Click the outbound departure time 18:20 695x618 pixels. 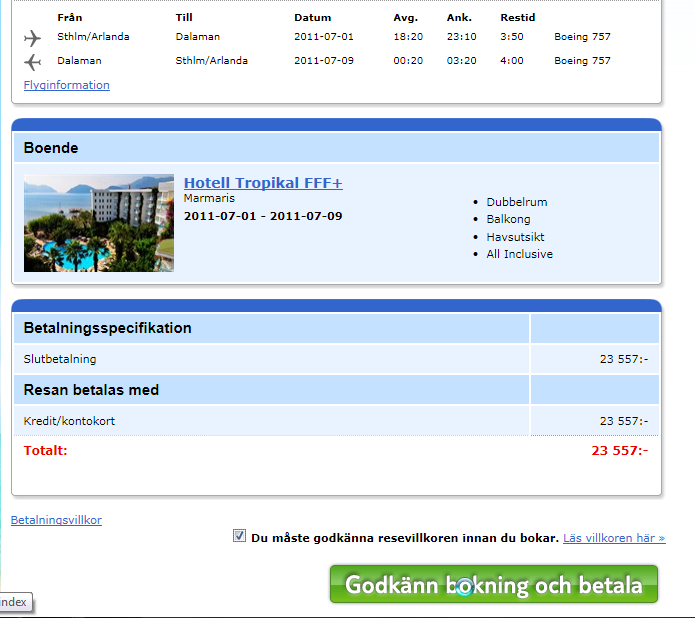407,37
